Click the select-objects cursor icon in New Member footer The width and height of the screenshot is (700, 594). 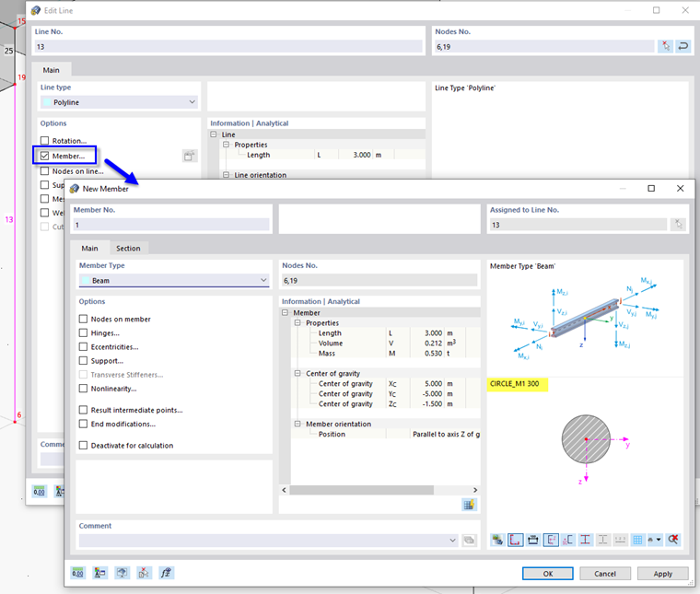click(144, 573)
